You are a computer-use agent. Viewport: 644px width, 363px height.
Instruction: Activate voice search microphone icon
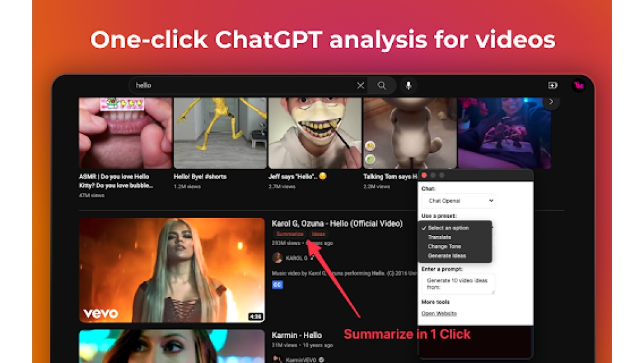(408, 86)
